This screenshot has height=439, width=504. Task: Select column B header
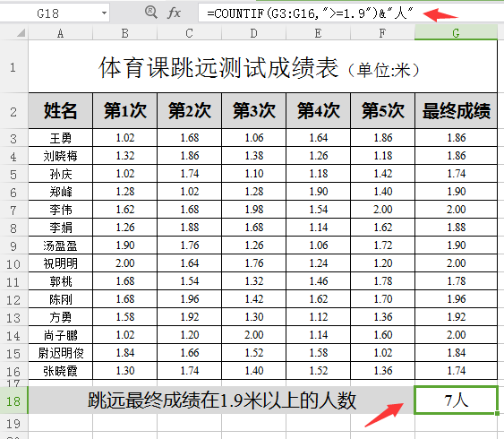pyautogui.click(x=125, y=33)
